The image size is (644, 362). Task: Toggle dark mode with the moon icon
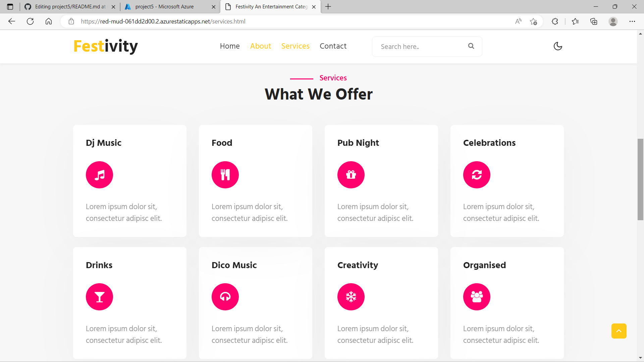(558, 46)
